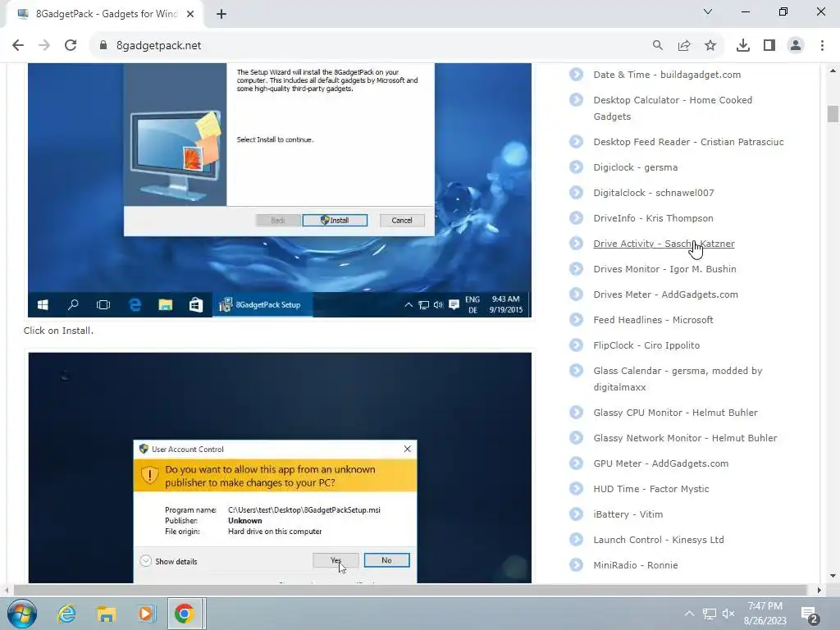Viewport: 840px width, 630px height.
Task: Click the setup wizard Install screenshot
Action: tap(280, 190)
